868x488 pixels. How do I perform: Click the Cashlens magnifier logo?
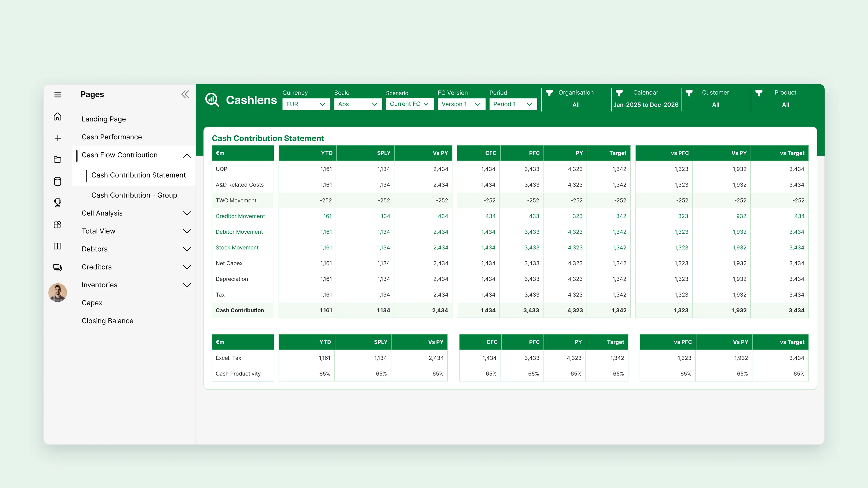pyautogui.click(x=212, y=100)
